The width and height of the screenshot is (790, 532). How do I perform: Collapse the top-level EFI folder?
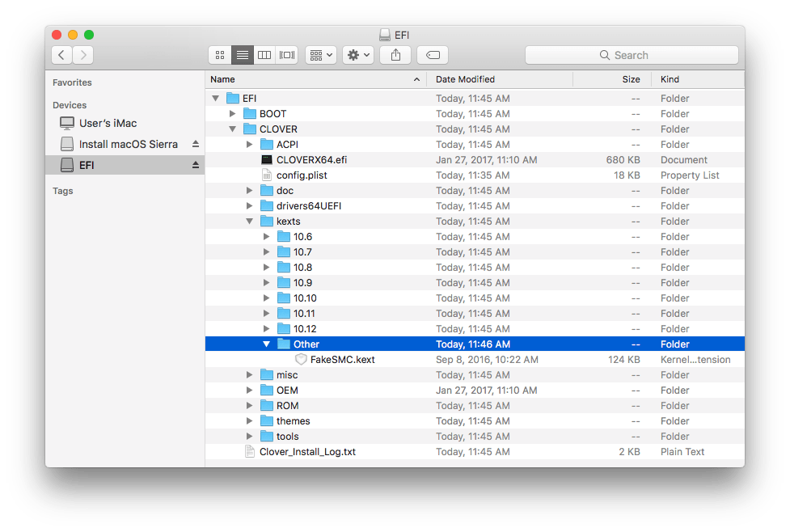pos(216,99)
